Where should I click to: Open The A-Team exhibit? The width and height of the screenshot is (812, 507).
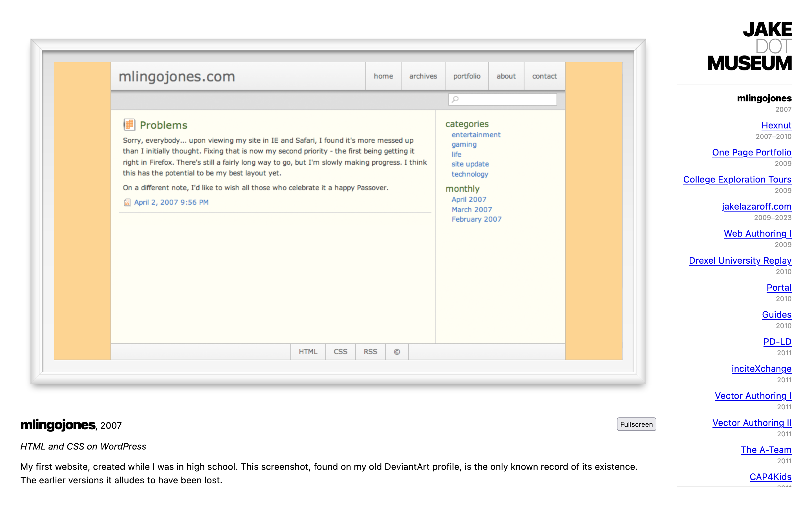766,450
